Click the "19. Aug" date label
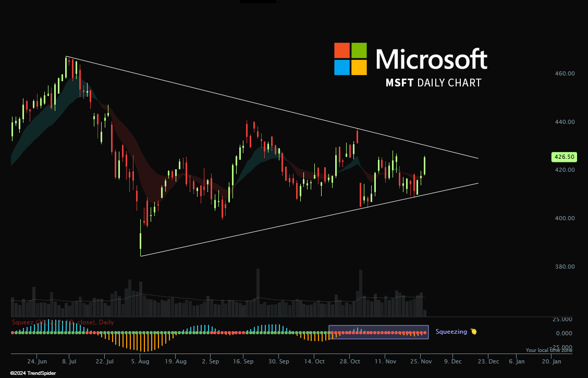The image size is (588, 378). [176, 361]
